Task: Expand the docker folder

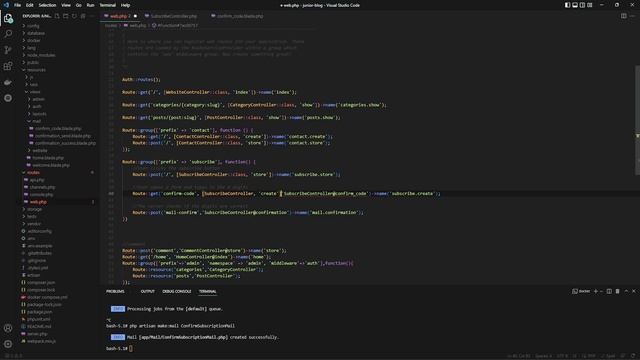Action: 33,40
